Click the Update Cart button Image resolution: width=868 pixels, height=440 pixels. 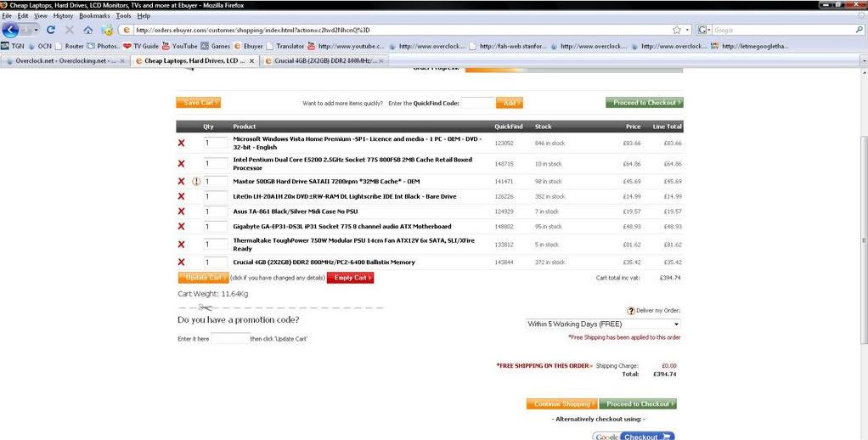click(x=203, y=277)
